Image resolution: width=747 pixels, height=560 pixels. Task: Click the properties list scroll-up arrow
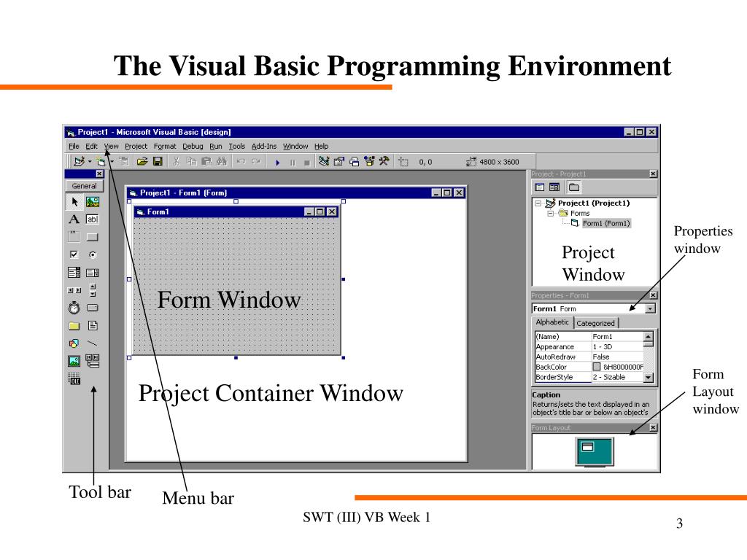[648, 337]
